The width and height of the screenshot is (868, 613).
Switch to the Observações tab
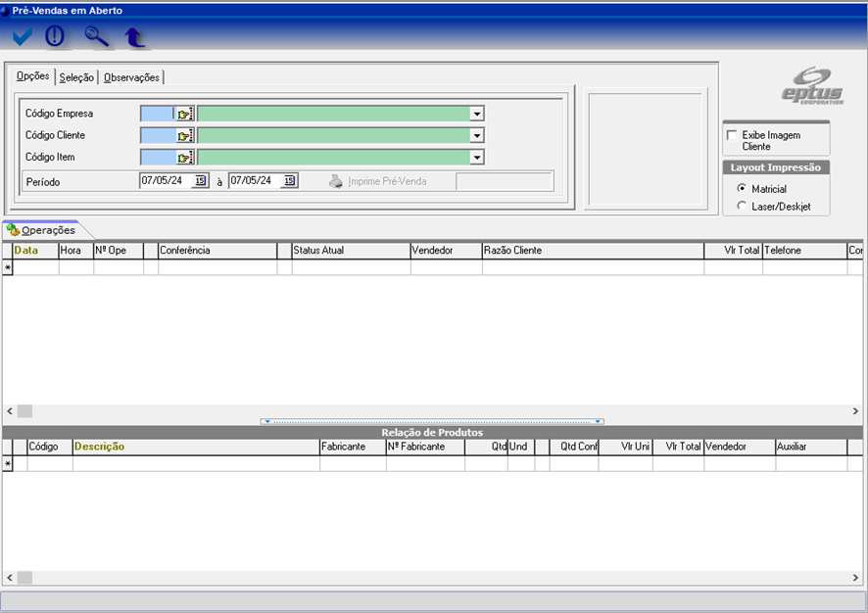(131, 77)
